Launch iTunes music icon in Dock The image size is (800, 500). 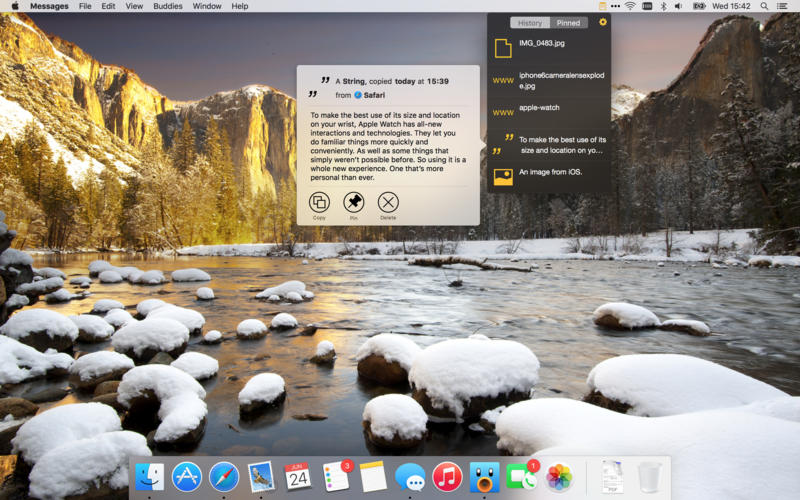447,477
